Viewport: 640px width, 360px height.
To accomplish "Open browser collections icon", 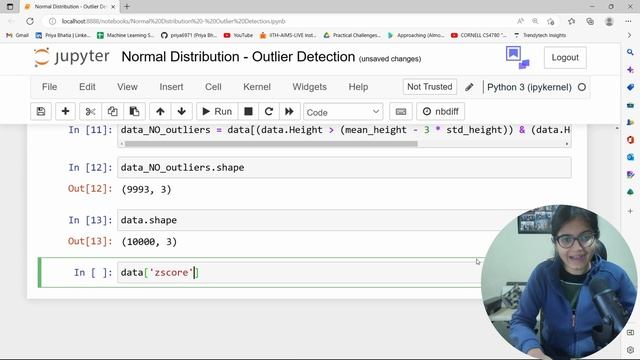I will [590, 21].
